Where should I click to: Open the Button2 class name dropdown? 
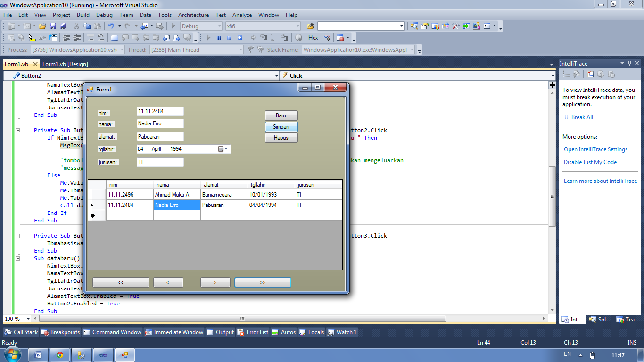click(277, 75)
